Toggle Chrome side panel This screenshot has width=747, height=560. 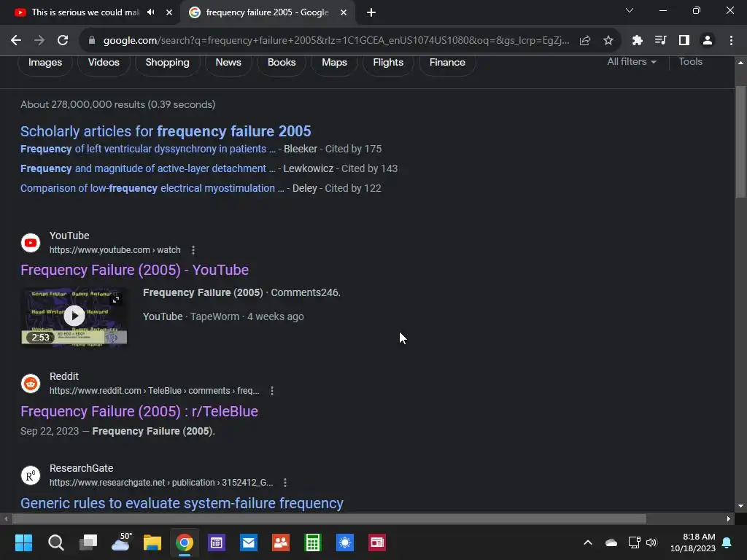point(684,41)
